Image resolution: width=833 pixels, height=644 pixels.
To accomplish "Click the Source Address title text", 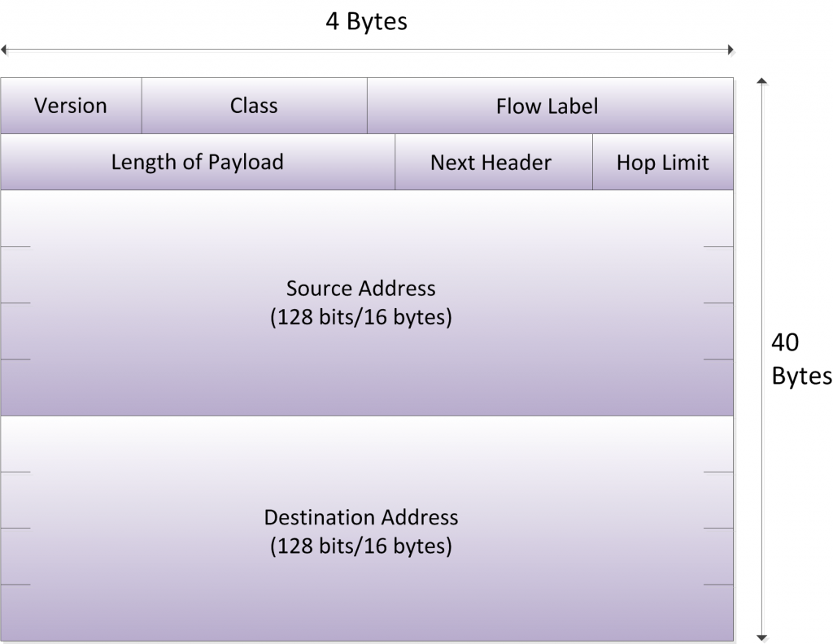I will [x=360, y=289].
